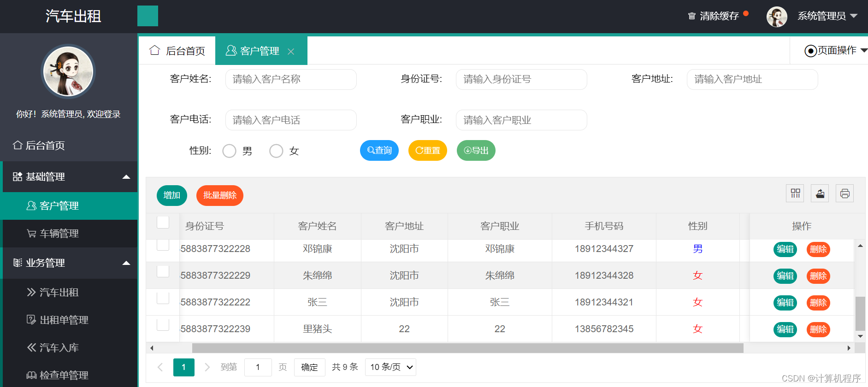
Task: Go to the next page arrow
Action: (207, 367)
